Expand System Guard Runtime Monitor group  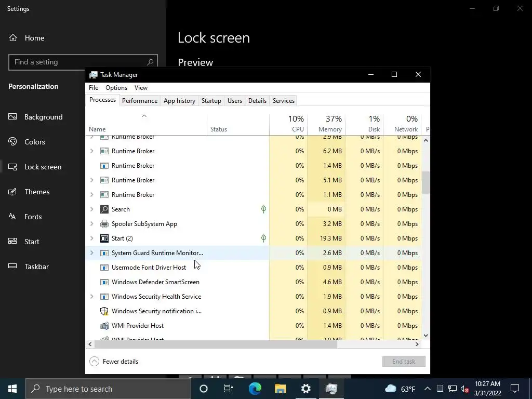pyautogui.click(x=91, y=253)
